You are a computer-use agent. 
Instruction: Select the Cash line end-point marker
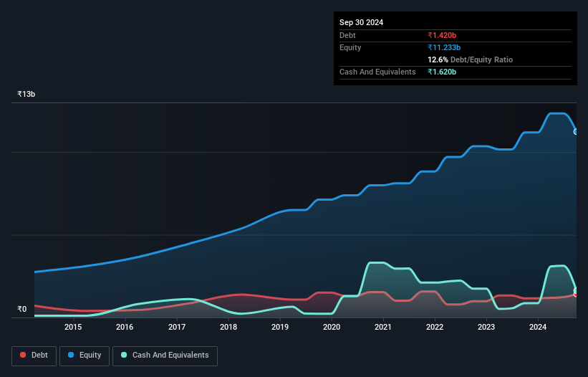(575, 290)
